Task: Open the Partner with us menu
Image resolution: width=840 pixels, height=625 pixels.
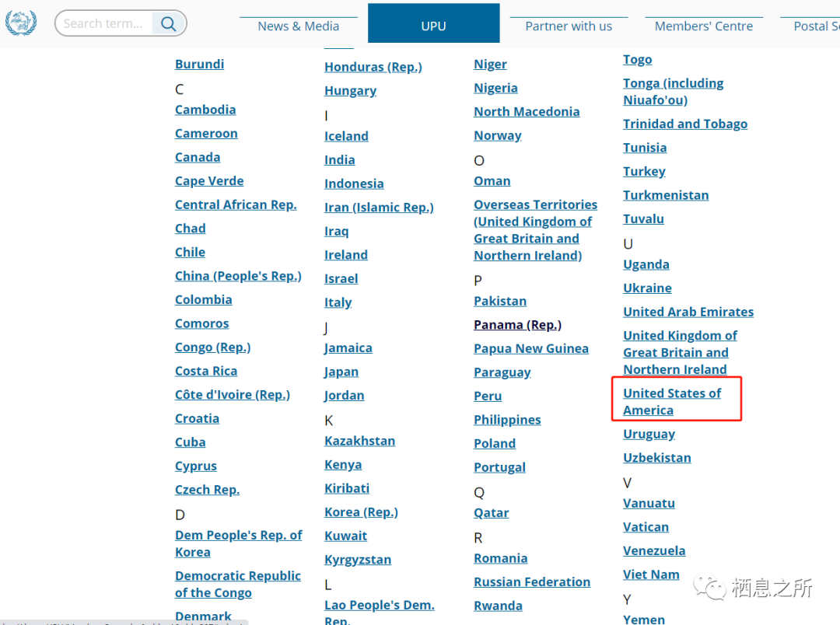Action: tap(569, 26)
